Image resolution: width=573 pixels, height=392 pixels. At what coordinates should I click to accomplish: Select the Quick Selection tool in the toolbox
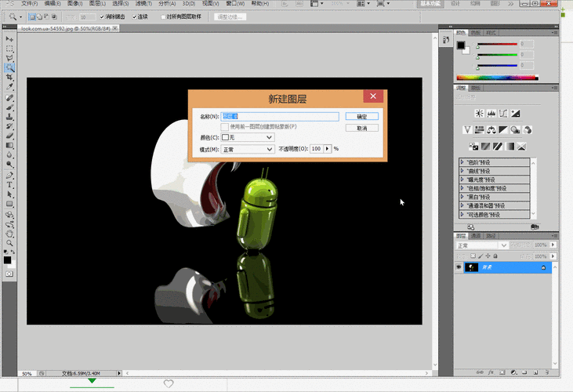[x=9, y=67]
